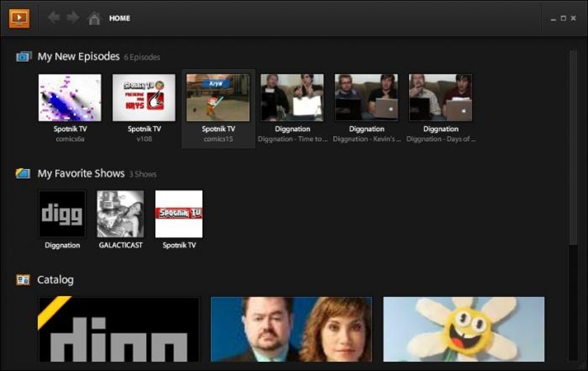Play the Spotnik TV v108 episode
Screen dimensions: 588x371
tap(144, 98)
